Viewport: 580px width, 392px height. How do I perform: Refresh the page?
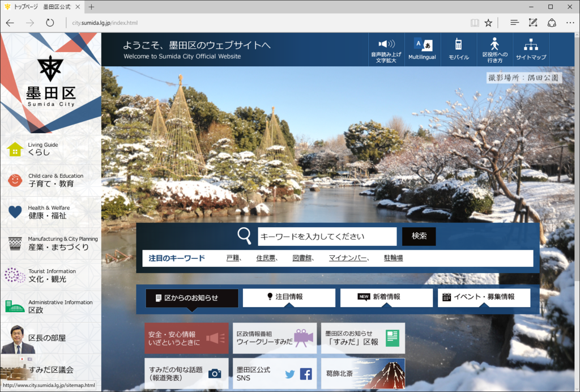pos(50,23)
